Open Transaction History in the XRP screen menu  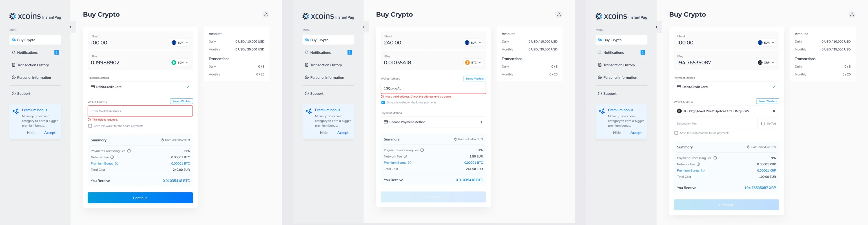[x=621, y=65]
